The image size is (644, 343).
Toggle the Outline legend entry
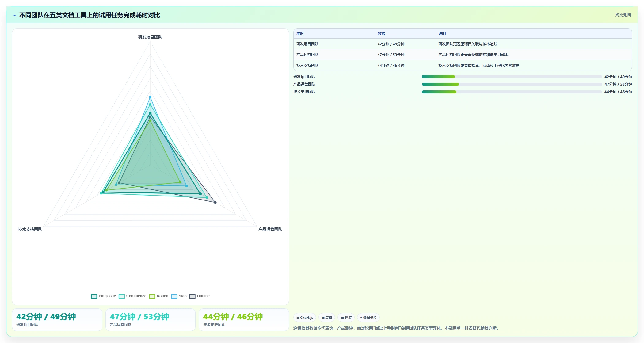(x=200, y=296)
